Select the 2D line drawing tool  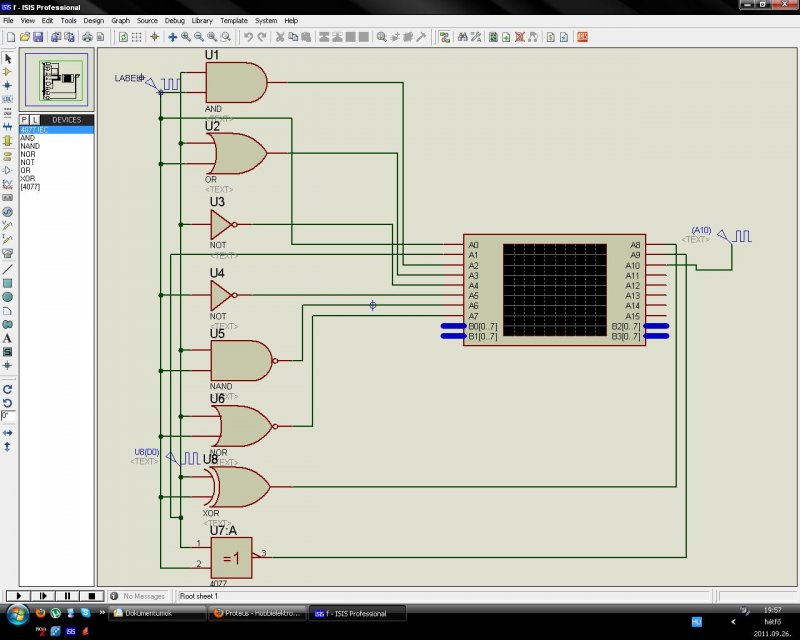coord(7,269)
